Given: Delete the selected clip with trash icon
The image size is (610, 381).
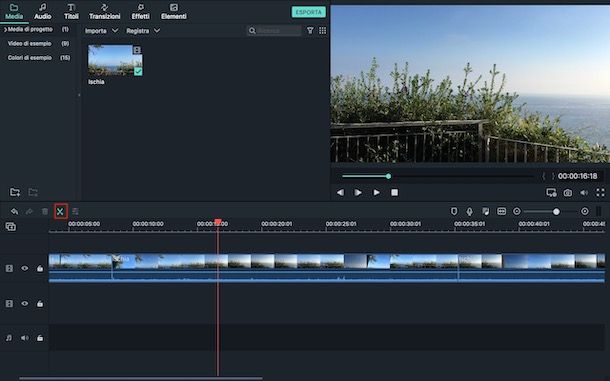Looking at the screenshot, I should 45,211.
